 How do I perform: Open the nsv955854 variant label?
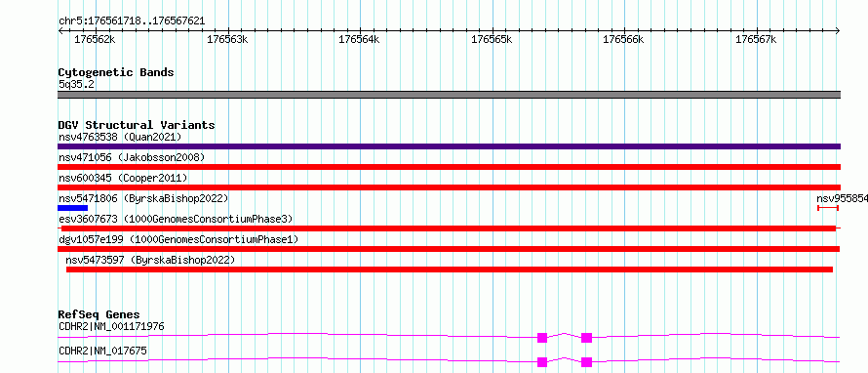point(842,198)
